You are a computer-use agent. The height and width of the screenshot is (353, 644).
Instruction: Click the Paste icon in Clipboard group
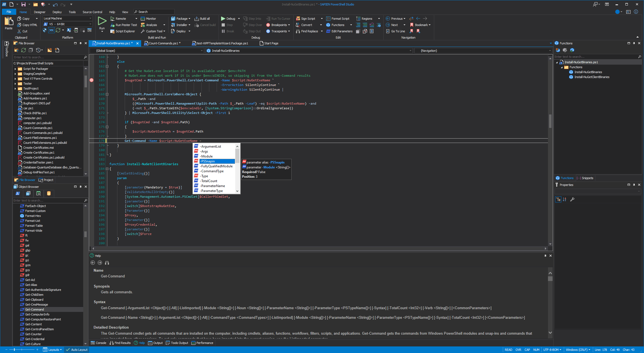(x=8, y=22)
